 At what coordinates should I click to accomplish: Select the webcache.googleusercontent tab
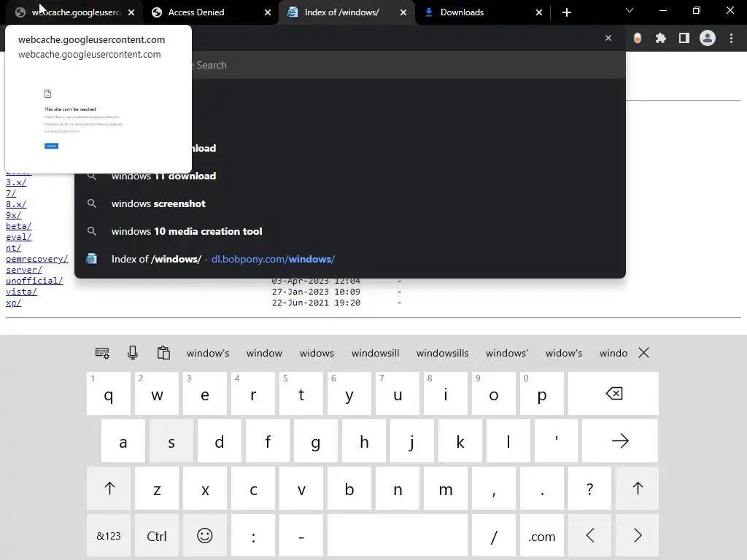point(74,12)
